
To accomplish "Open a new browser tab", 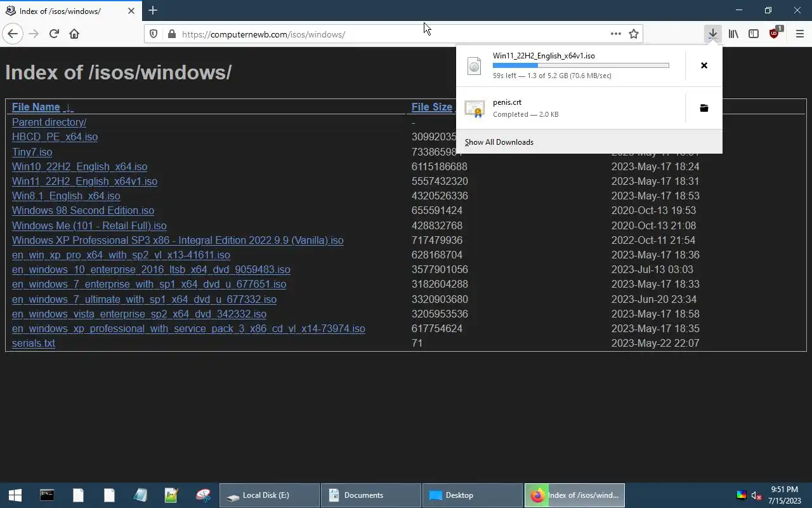I will point(153,10).
